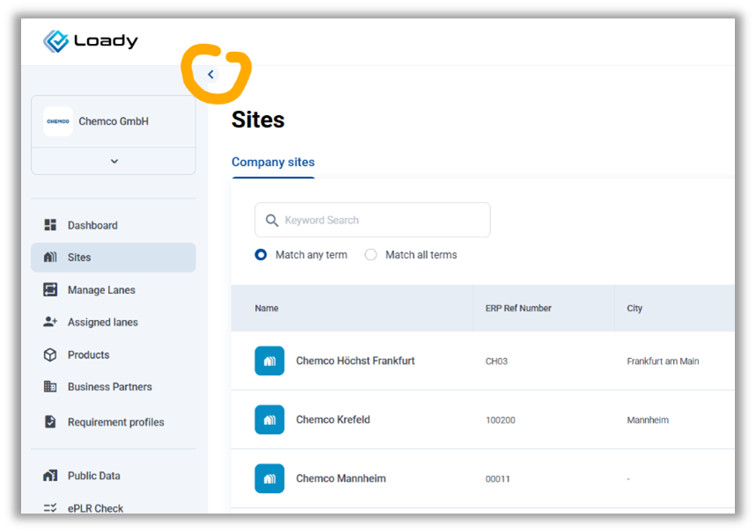
Task: Expand the Chemco GmbH company dropdown chevron
Action: coord(114,161)
